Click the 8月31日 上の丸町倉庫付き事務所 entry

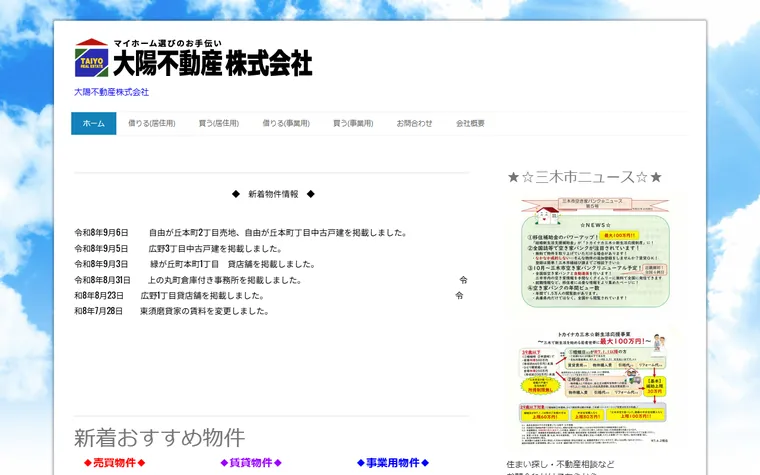(x=188, y=280)
